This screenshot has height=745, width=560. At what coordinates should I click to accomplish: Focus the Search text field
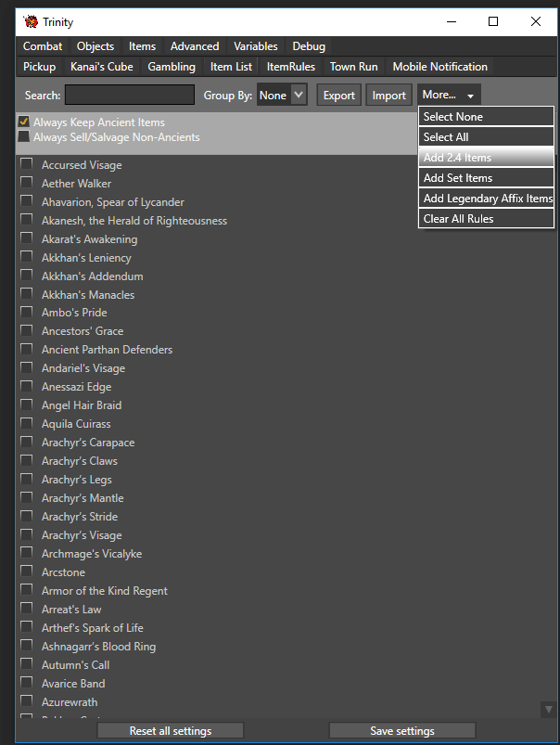click(130, 95)
